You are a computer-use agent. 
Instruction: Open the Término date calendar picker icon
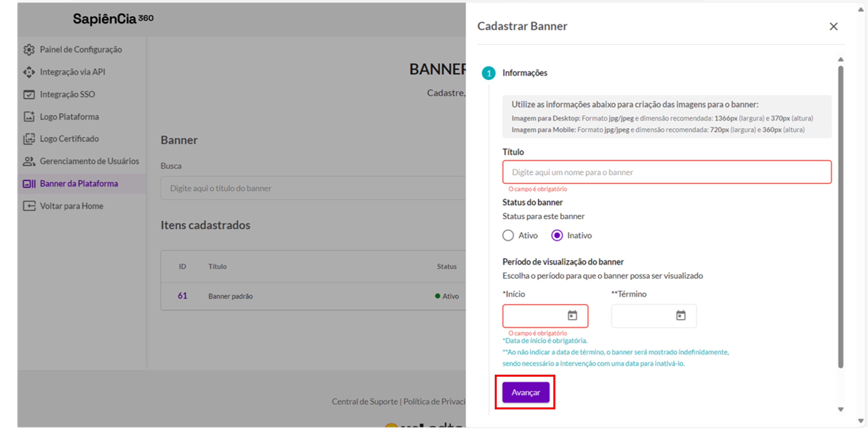point(681,316)
